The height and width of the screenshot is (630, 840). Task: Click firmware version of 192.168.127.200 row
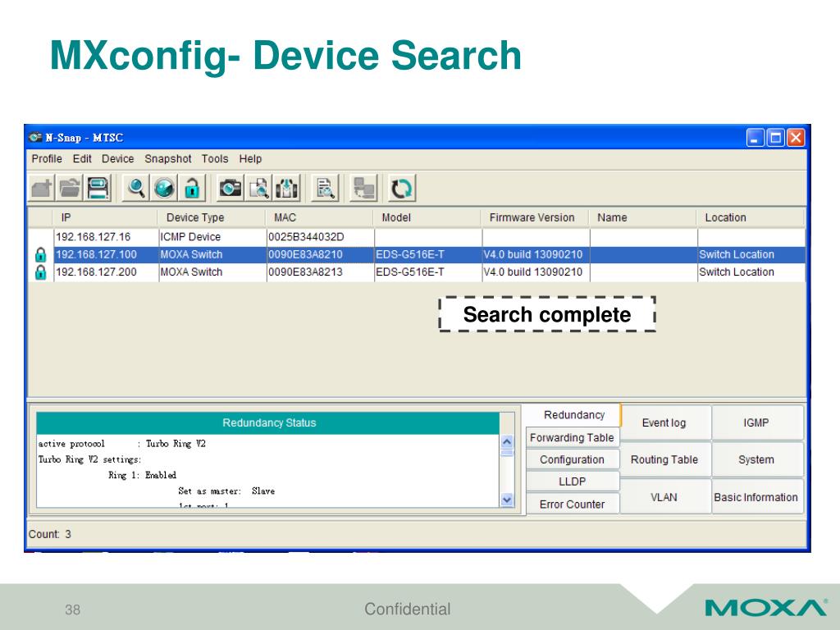point(536,272)
